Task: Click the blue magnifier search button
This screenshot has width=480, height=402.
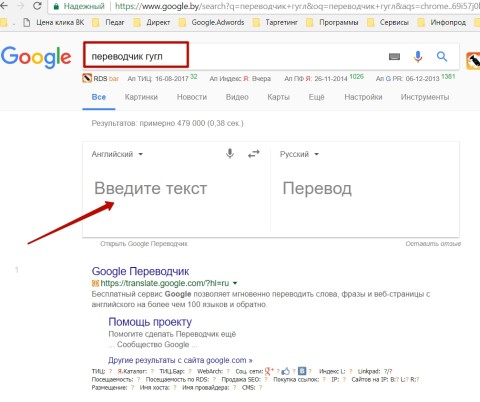Action: [442, 57]
